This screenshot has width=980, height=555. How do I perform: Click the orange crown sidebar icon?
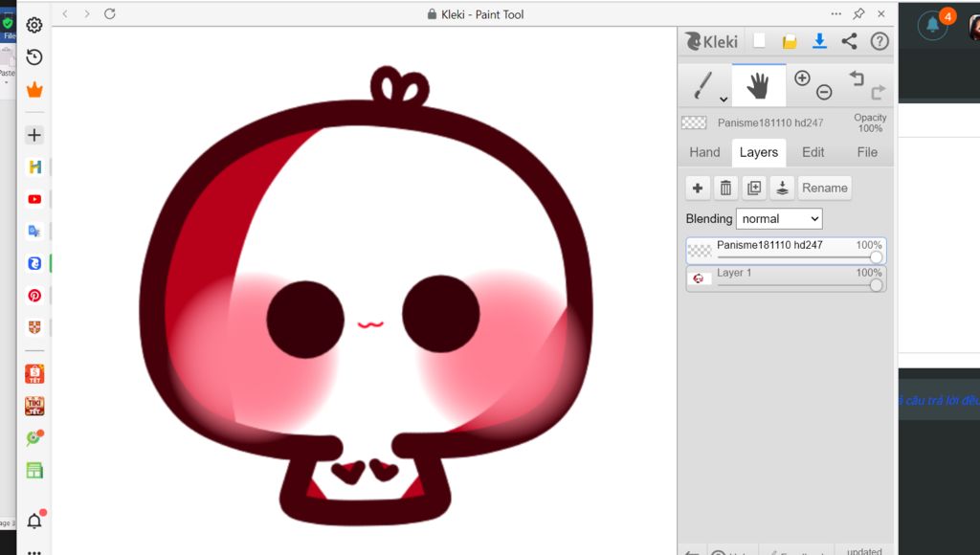[34, 90]
